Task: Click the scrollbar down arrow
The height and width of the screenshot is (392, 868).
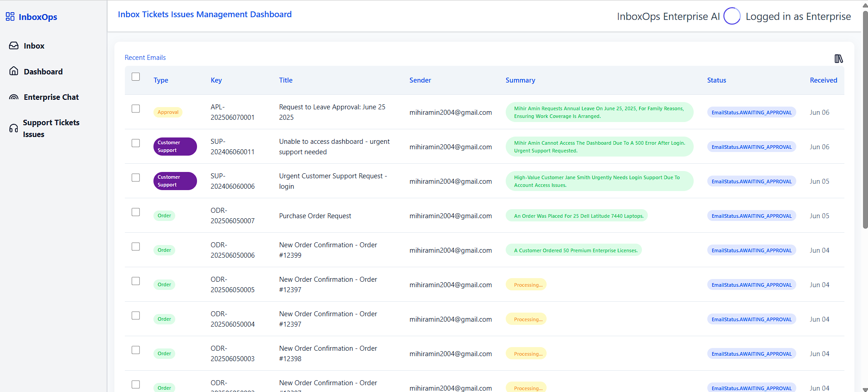Action: pyautogui.click(x=865, y=389)
